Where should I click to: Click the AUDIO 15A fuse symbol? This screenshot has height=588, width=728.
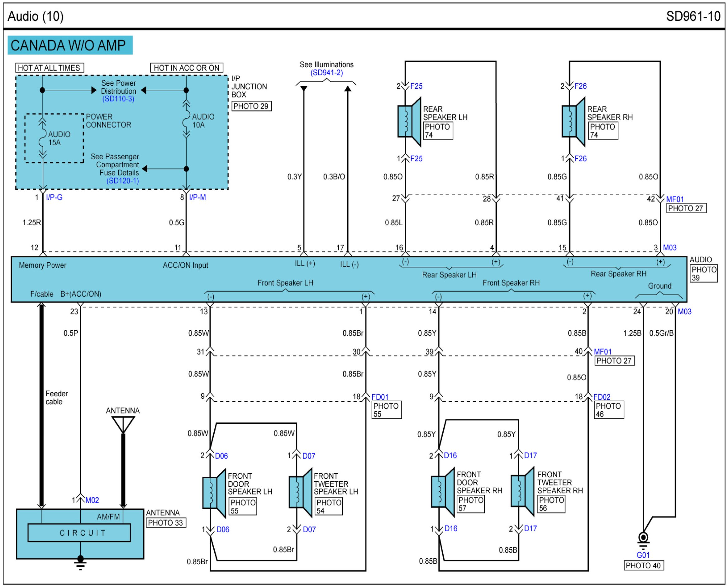(42, 138)
